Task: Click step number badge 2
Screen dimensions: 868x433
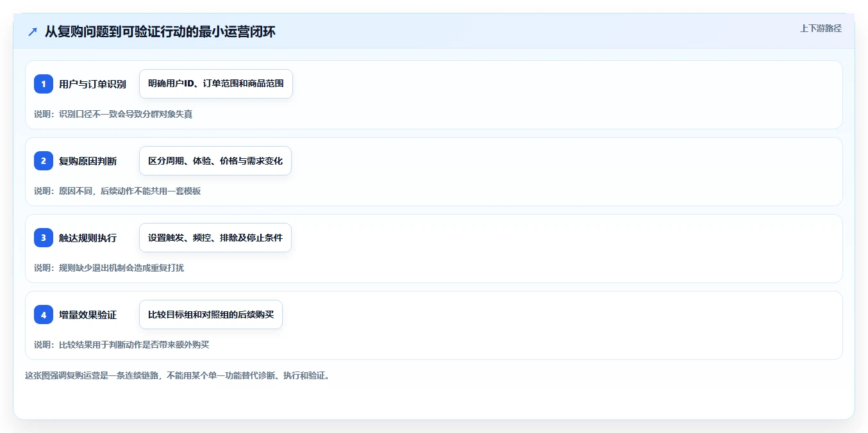Action: (x=44, y=161)
